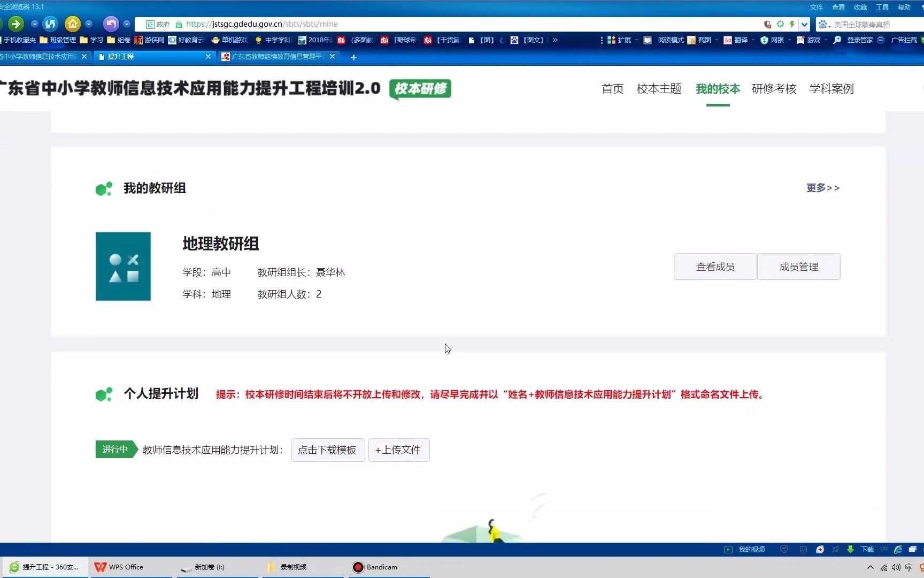
Task: Switch to the 研修考核 tab
Action: pos(774,89)
